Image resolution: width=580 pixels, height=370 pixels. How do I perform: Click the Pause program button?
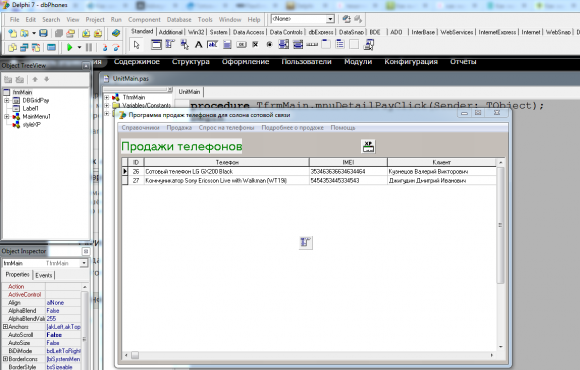click(x=89, y=47)
